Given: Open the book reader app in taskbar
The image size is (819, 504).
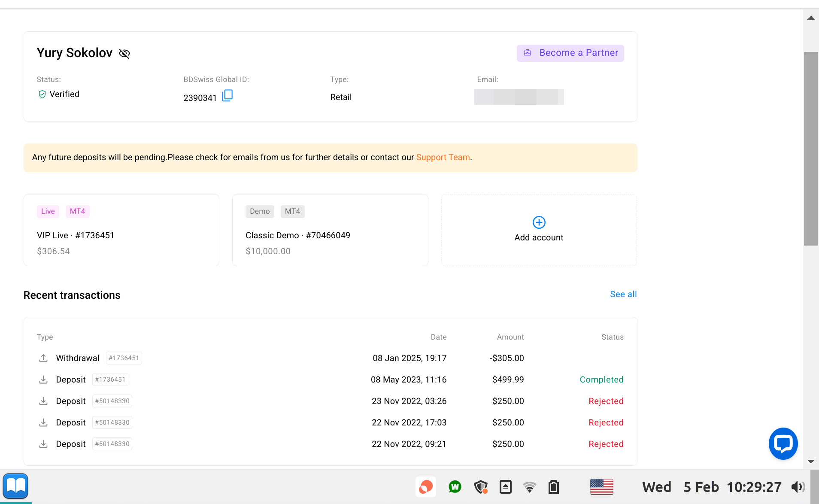Looking at the screenshot, I should 16,486.
